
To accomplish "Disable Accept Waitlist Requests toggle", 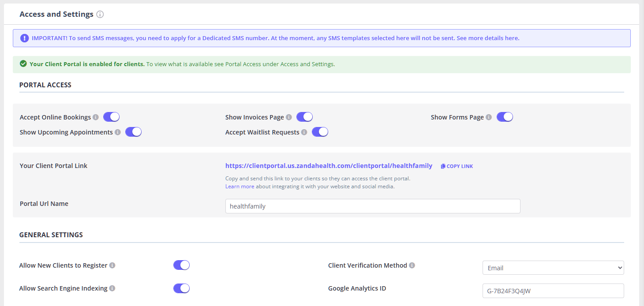I will coord(320,132).
